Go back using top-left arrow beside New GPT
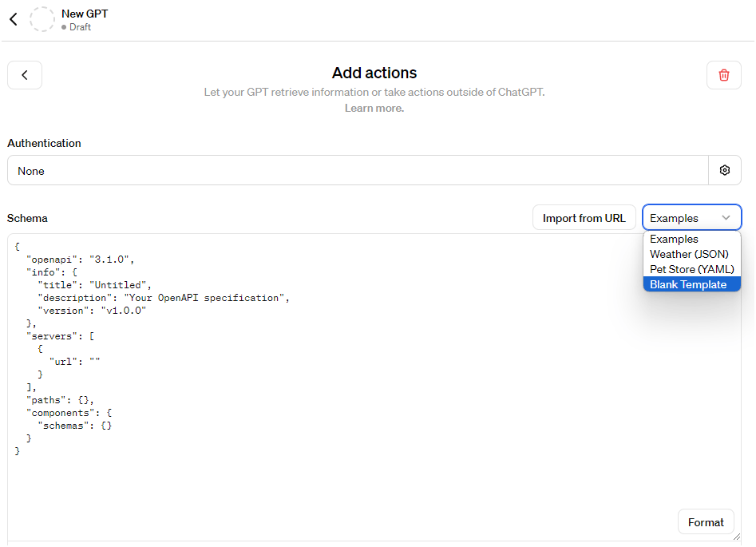The height and width of the screenshot is (547, 756). tap(14, 19)
